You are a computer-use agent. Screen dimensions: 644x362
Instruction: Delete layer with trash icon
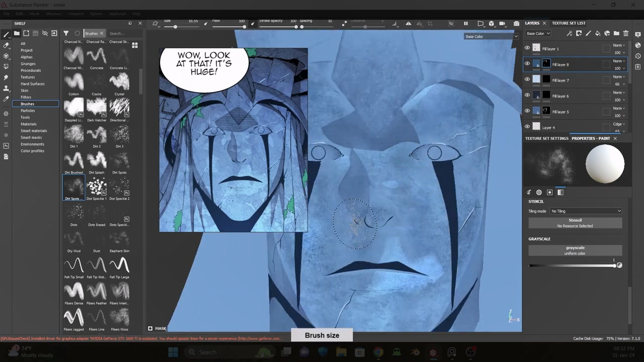tap(626, 33)
